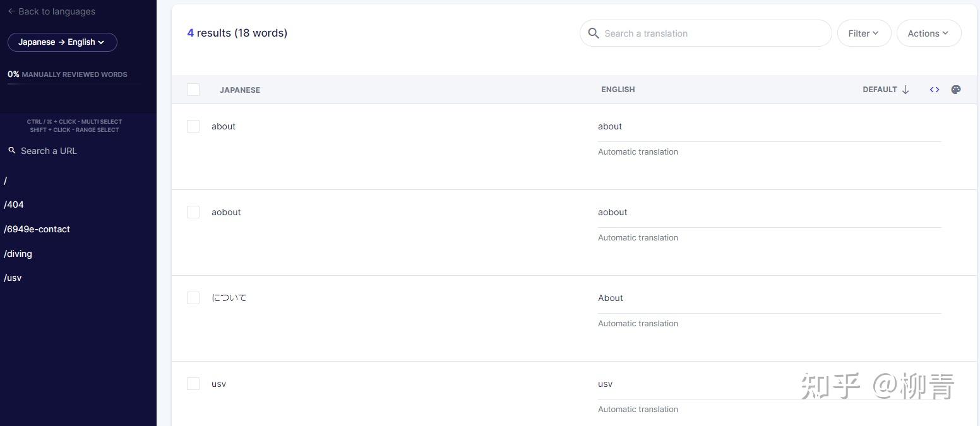Click the Search a URL magnifier icon
This screenshot has width=980, height=426.
click(x=11, y=151)
